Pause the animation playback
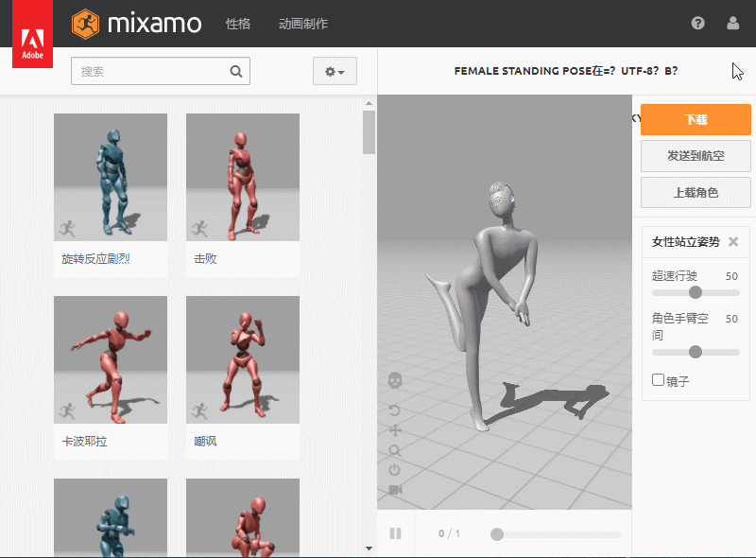The width and height of the screenshot is (756, 558). coord(395,533)
